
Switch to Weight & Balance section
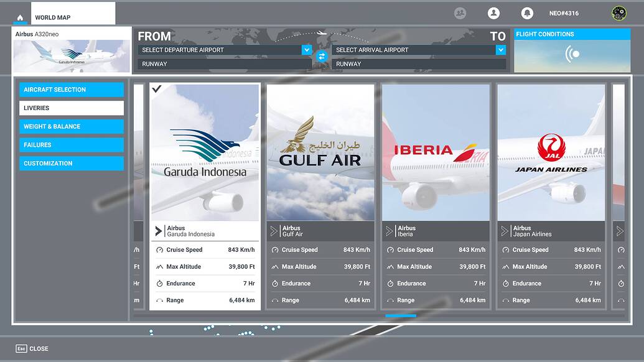(71, 126)
